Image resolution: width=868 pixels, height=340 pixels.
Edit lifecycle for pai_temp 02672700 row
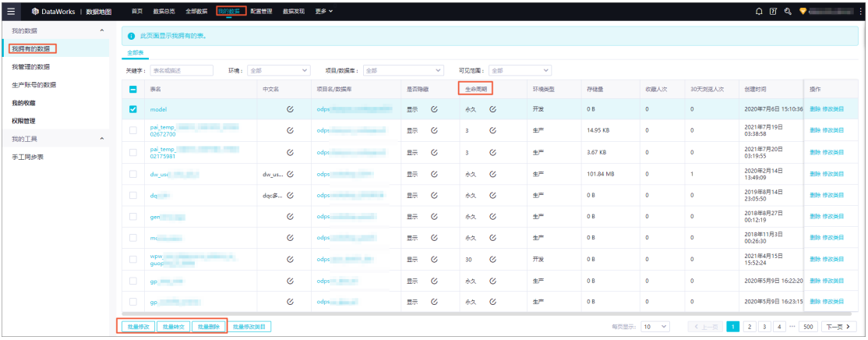[x=492, y=131]
